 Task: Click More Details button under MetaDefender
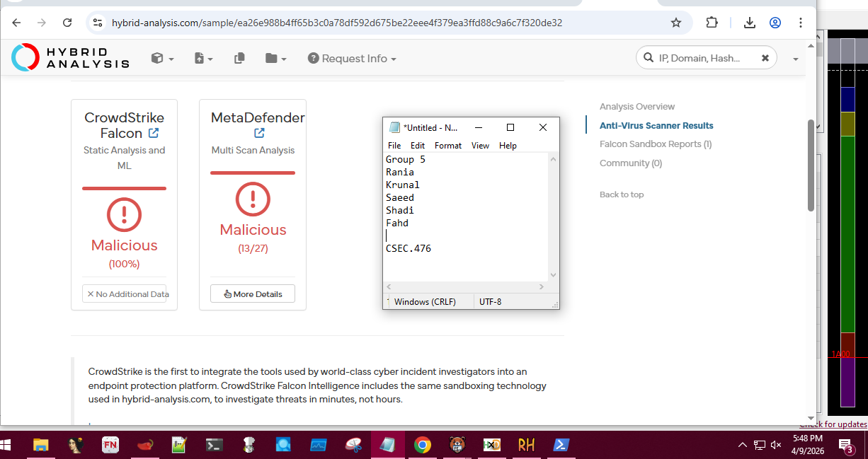(253, 294)
